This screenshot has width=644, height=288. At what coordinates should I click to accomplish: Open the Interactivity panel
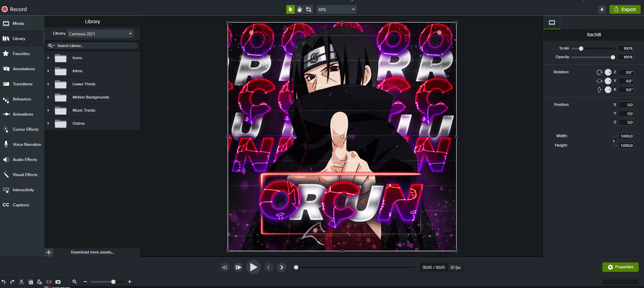(x=22, y=190)
